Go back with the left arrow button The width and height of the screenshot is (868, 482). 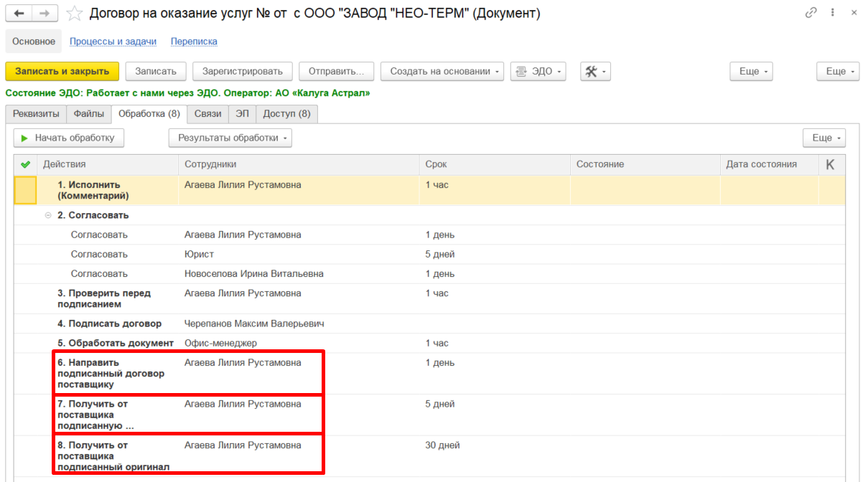[19, 13]
